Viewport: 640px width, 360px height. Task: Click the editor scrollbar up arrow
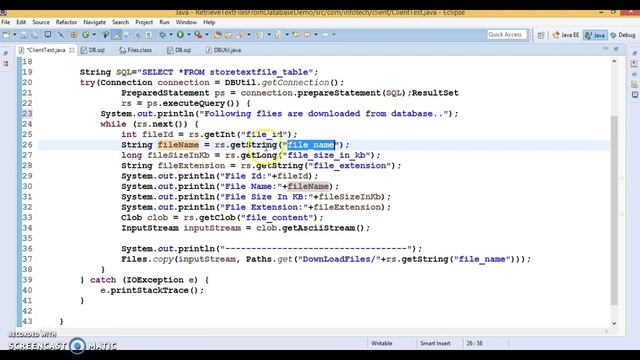click(x=614, y=61)
